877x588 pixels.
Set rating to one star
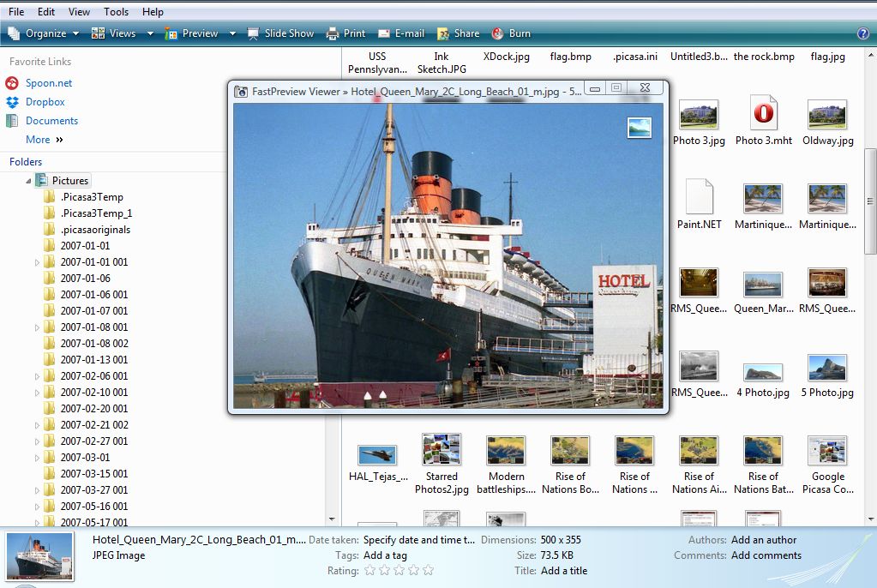click(x=369, y=571)
